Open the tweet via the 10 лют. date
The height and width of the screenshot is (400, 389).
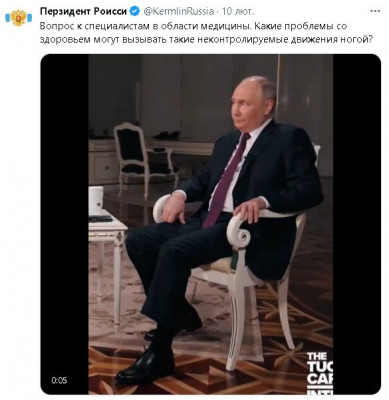pyautogui.click(x=238, y=11)
